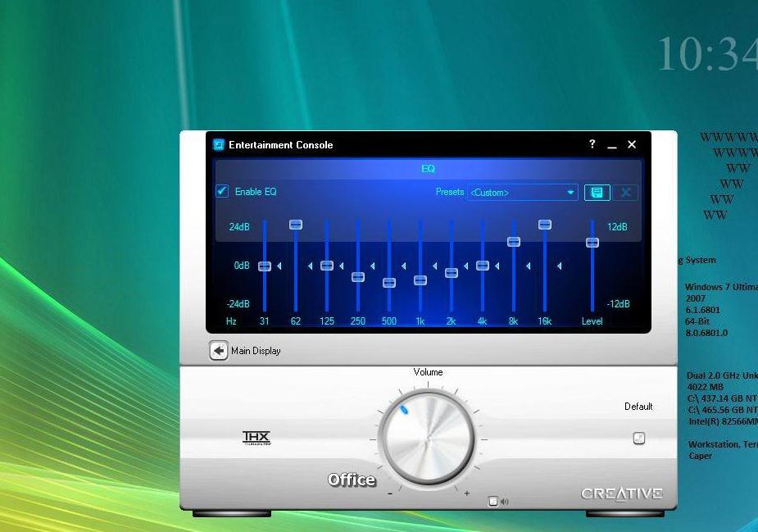Click the 16k slider handle

(545, 225)
